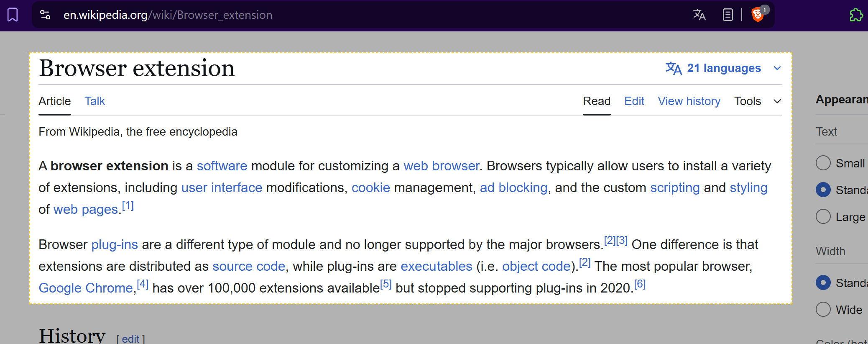Choose the Large text size option

[823, 217]
